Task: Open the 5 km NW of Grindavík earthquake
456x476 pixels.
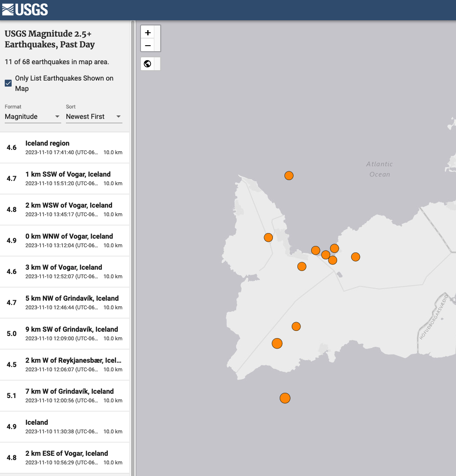Action: 65,303
